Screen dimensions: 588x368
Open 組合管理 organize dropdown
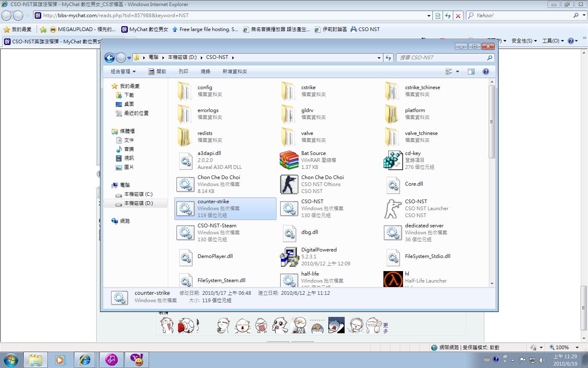tap(123, 72)
